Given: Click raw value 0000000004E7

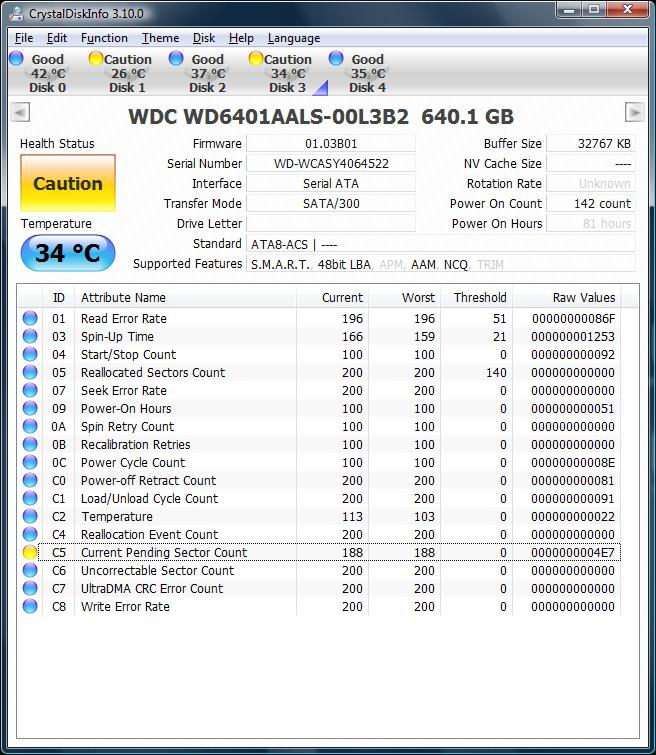Looking at the screenshot, I should (x=573, y=552).
